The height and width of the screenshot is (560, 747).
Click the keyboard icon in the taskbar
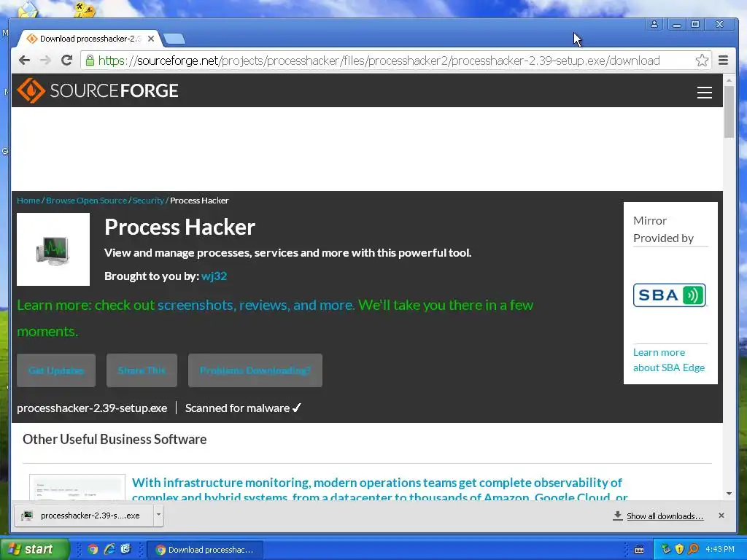(x=639, y=550)
